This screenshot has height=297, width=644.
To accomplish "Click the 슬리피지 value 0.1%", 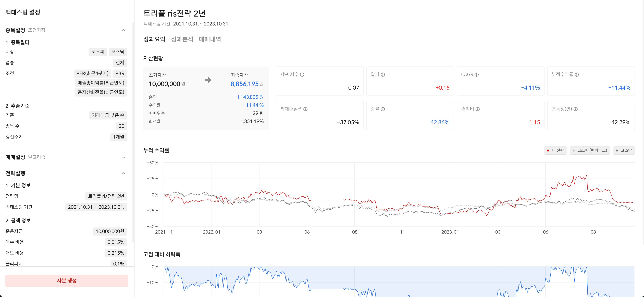I will pyautogui.click(x=118, y=264).
